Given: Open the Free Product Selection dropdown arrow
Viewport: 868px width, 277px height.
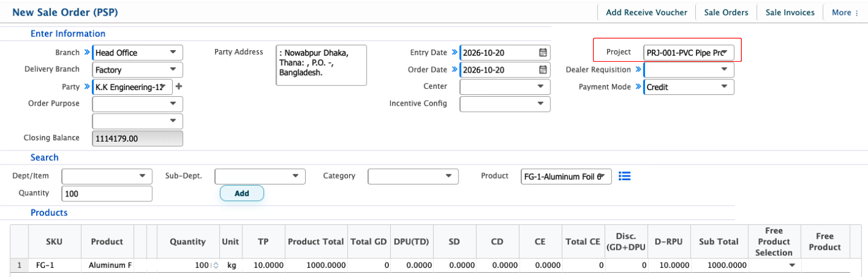Looking at the screenshot, I should (791, 266).
